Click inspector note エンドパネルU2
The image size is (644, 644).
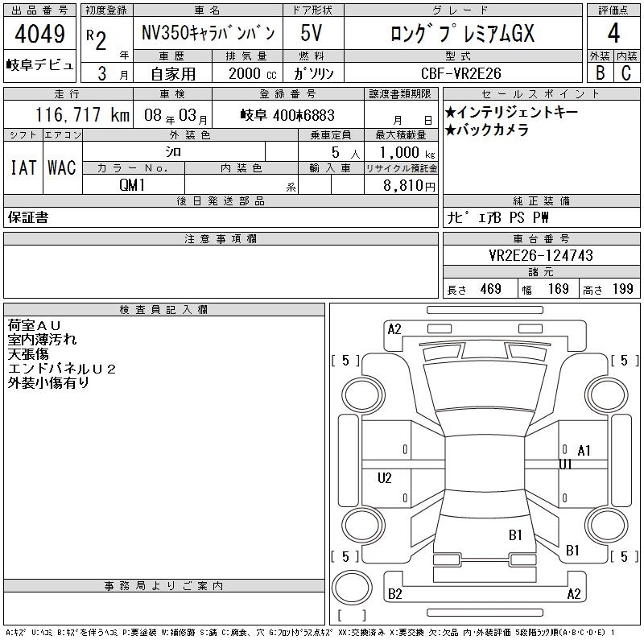pyautogui.click(x=62, y=369)
